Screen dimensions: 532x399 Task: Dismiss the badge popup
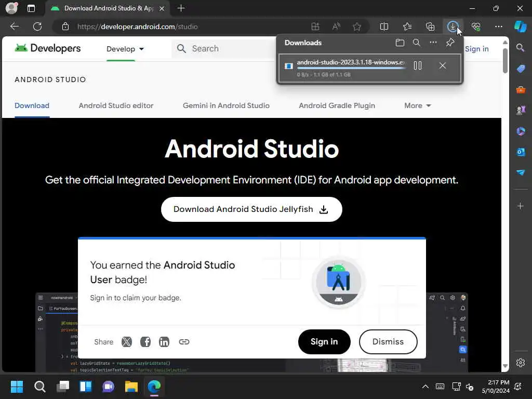(388, 342)
